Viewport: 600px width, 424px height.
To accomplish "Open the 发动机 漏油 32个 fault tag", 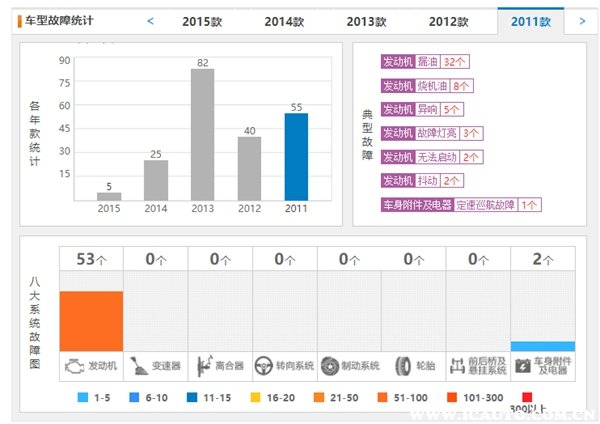I will [x=425, y=62].
